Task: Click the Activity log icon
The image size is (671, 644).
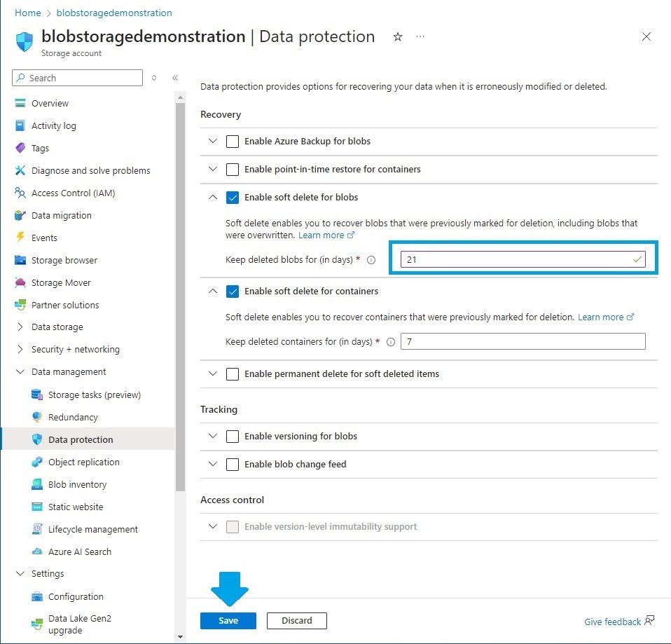Action: point(20,125)
